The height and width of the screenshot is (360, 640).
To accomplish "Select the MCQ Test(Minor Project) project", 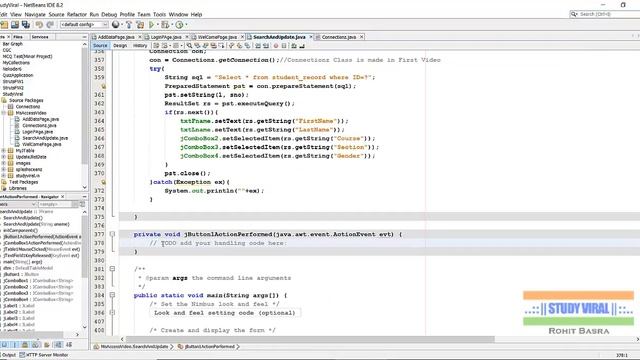I will coord(27,56).
